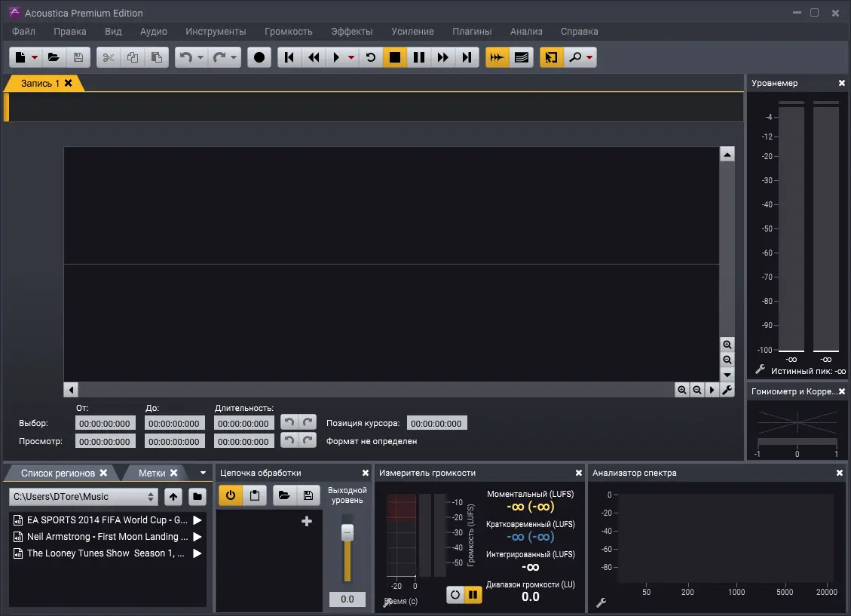Click the New file icon

pos(20,57)
